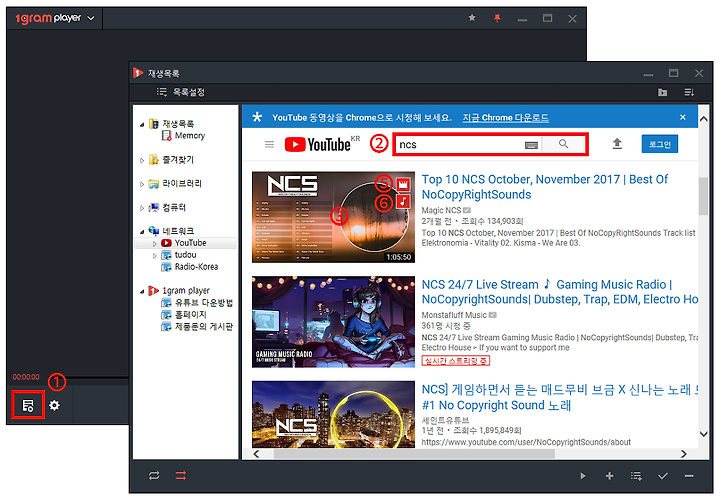Click the horizontal scrollbar thumb
Viewport: 720px width, 500px height.
[x=414, y=454]
